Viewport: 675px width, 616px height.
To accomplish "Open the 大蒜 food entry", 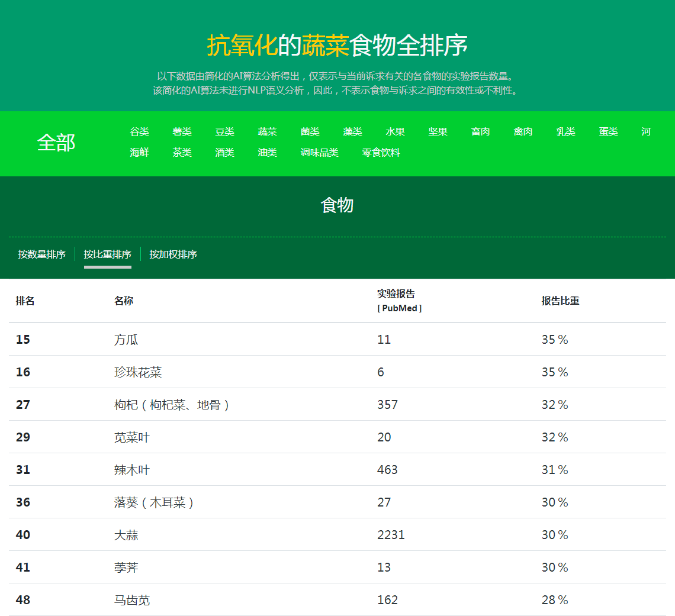I will 126,535.
